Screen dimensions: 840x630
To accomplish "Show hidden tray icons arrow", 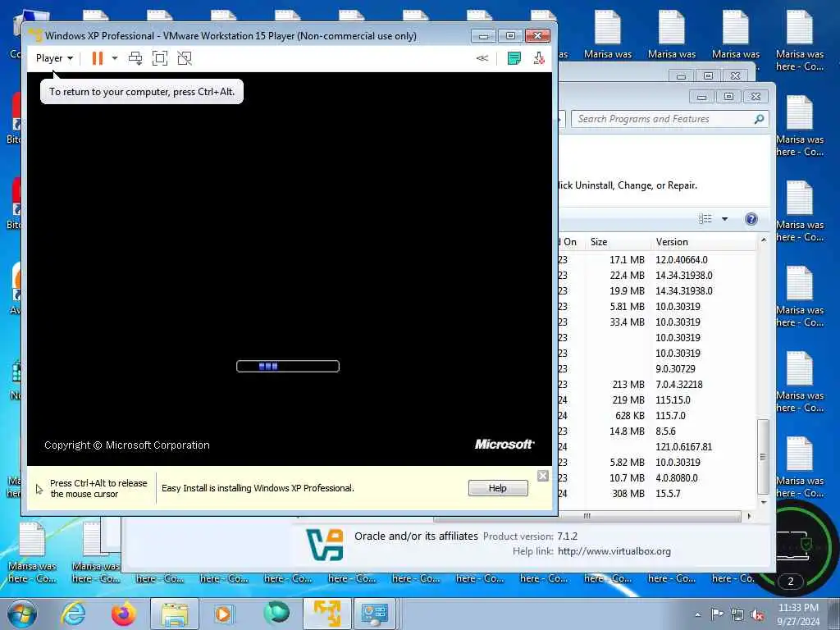I will click(697, 614).
